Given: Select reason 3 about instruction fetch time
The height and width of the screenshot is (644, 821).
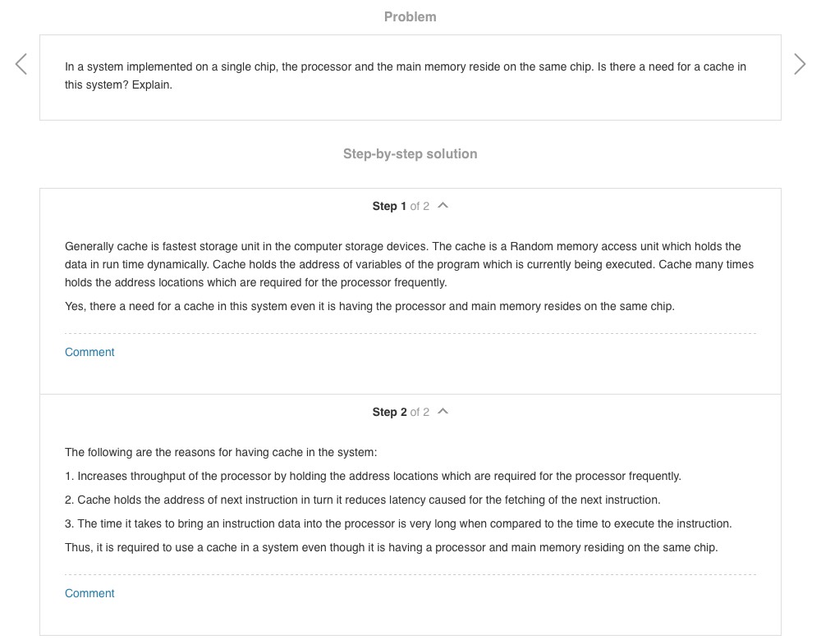Looking at the screenshot, I should click(x=398, y=523).
